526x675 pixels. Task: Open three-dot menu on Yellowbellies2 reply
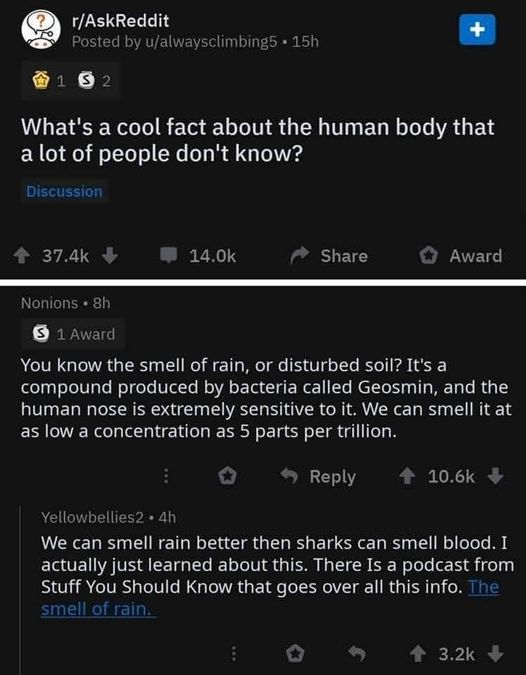click(x=233, y=654)
